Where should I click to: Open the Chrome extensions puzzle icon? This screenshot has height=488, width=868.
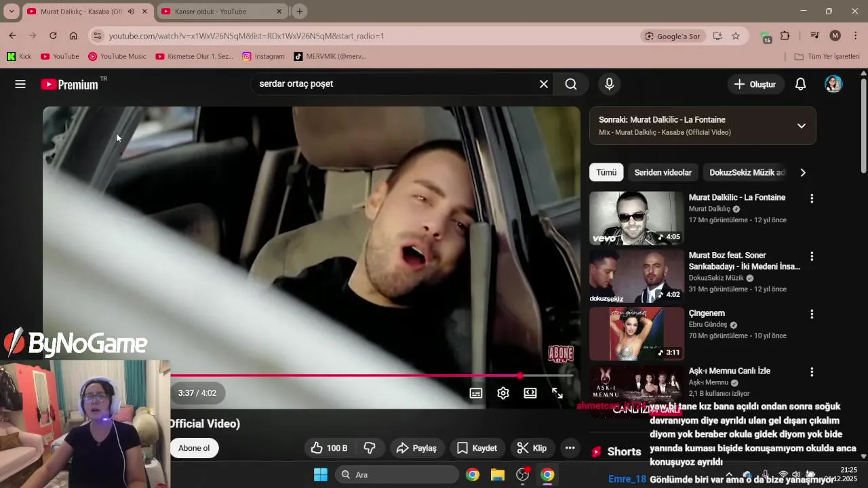tap(785, 36)
